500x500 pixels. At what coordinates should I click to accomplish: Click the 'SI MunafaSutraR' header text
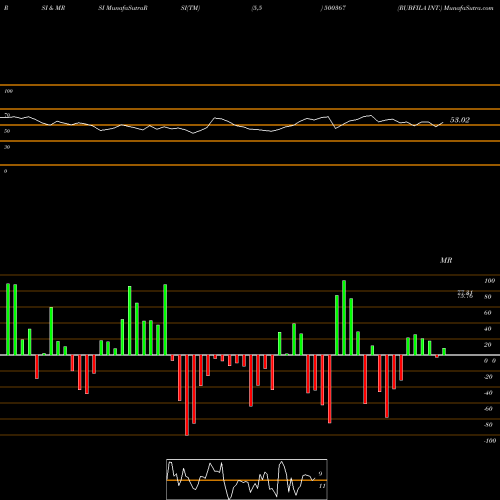coord(123,8)
